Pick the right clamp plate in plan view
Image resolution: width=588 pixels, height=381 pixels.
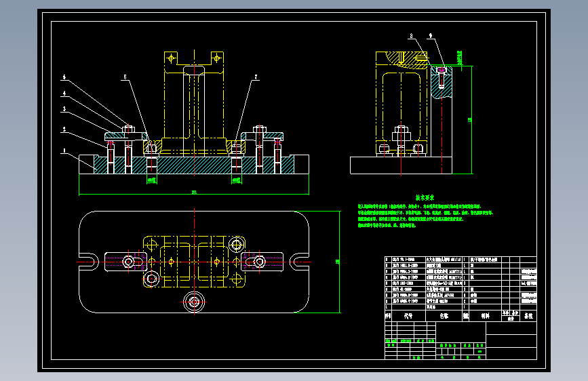point(262,262)
